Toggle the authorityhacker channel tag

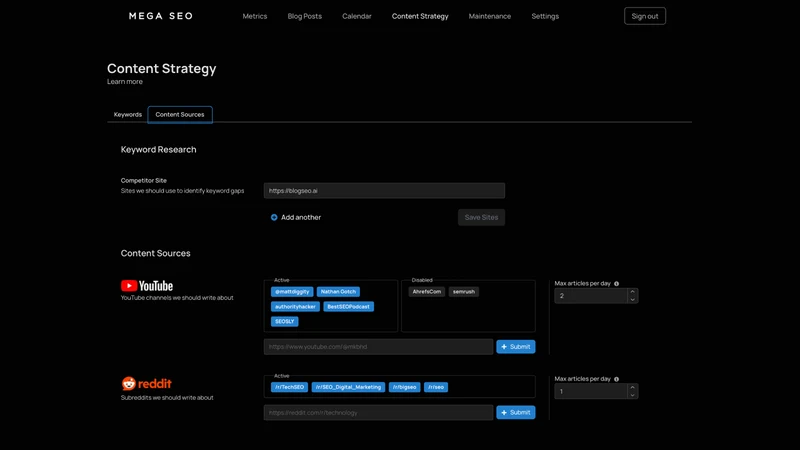pyautogui.click(x=295, y=307)
